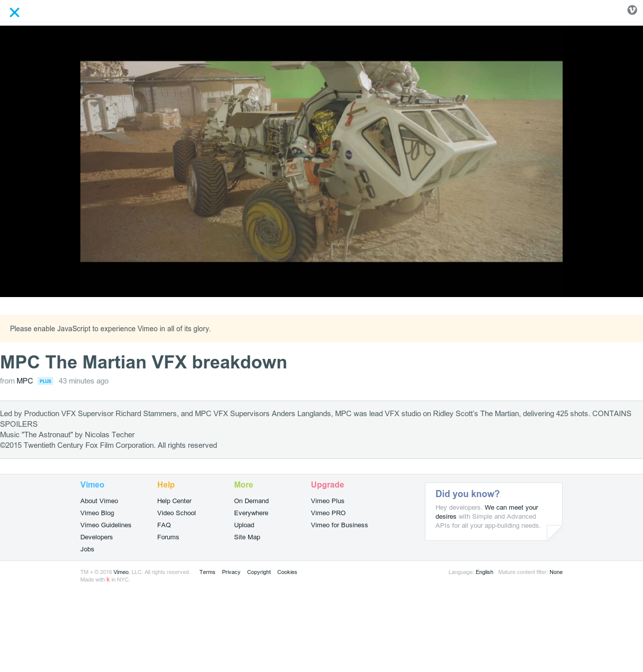This screenshot has width=643, height=672.
Task: Click the Vimeo footer column heading
Action: click(92, 485)
